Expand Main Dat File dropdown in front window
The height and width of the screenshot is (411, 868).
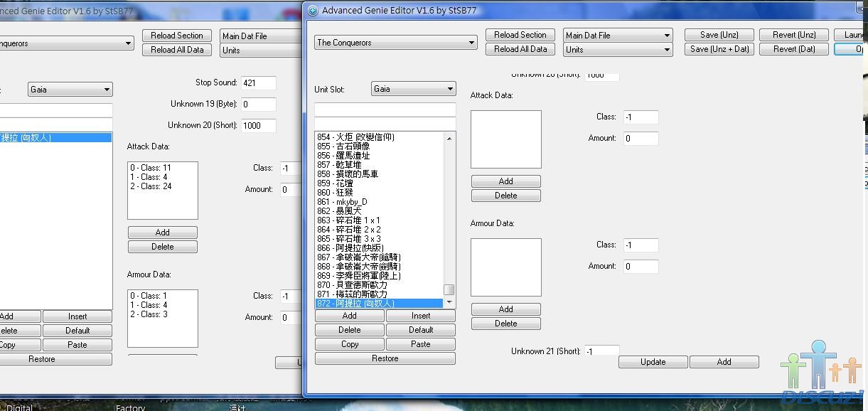tap(618, 35)
